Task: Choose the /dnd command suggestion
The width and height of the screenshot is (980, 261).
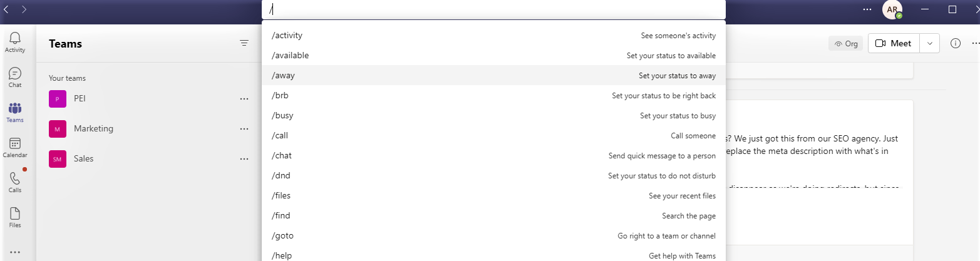Action: tap(493, 175)
